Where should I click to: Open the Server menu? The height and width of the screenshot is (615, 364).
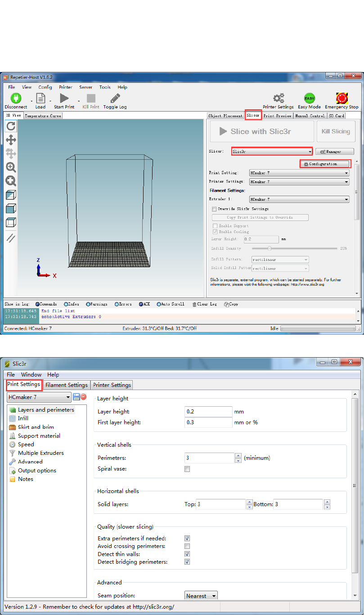point(86,87)
